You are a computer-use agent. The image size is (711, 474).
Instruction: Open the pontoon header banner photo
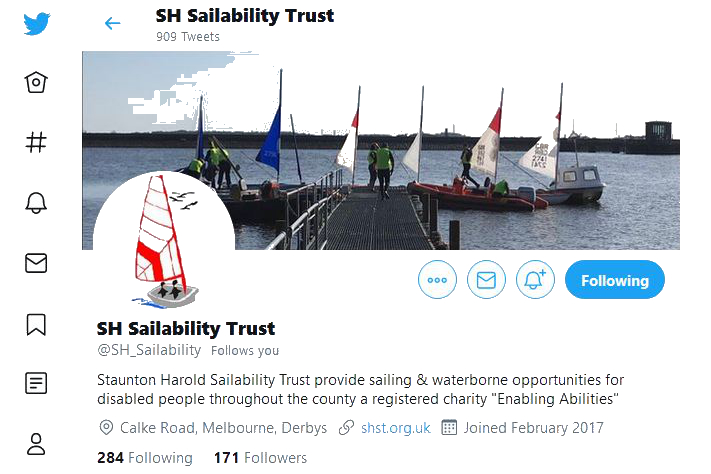[x=381, y=150]
